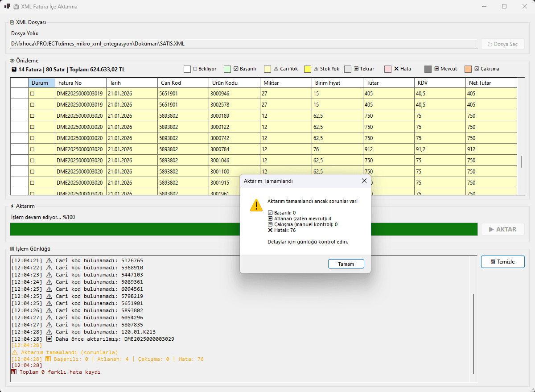
Task: Click the Temizle button to clear log
Action: (x=502, y=262)
